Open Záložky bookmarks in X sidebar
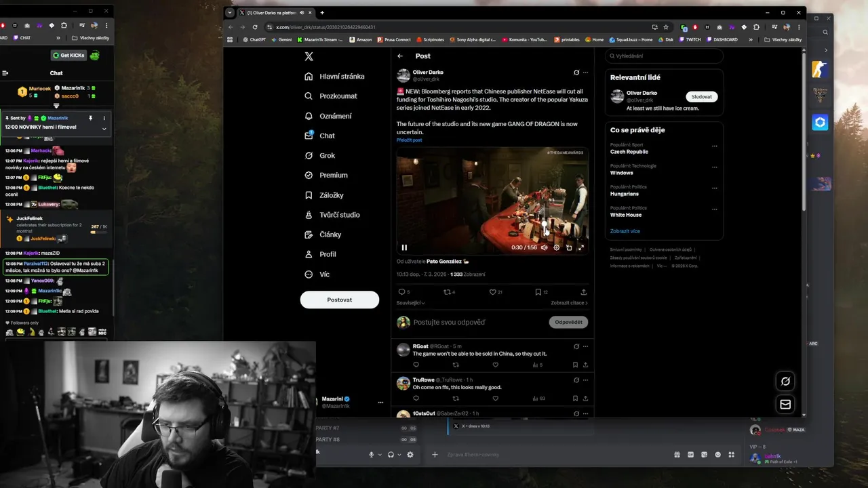 [x=324, y=195]
